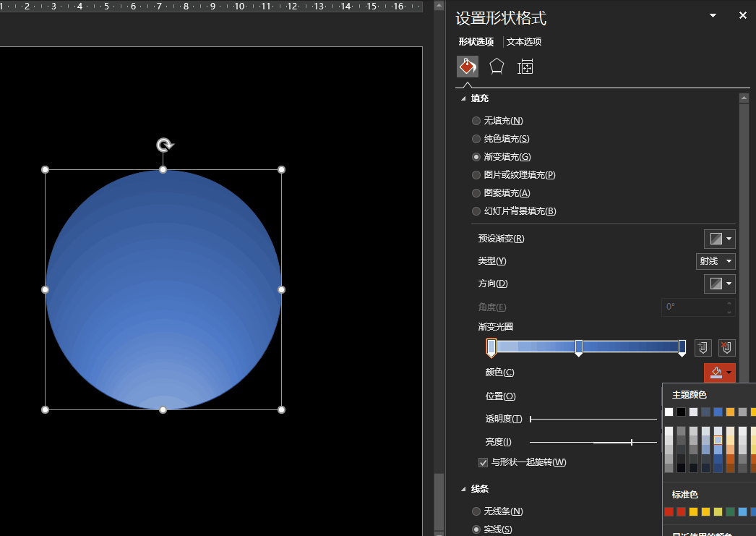
Task: Click the 角度(E) spinner down arrow
Action: tap(729, 312)
